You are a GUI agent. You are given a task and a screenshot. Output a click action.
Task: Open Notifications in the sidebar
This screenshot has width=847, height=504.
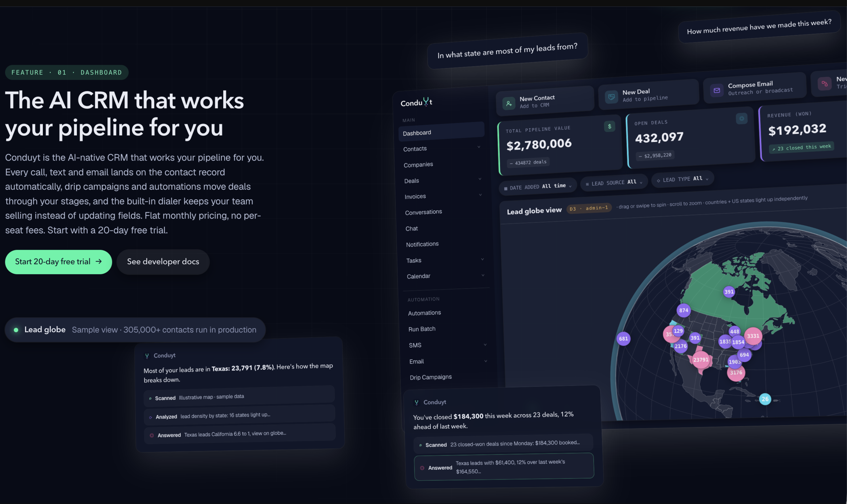pyautogui.click(x=422, y=244)
